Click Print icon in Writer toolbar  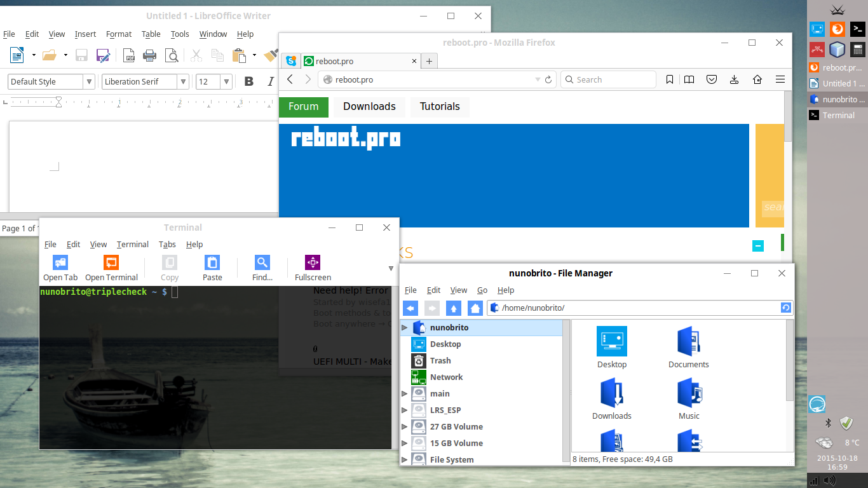point(149,55)
